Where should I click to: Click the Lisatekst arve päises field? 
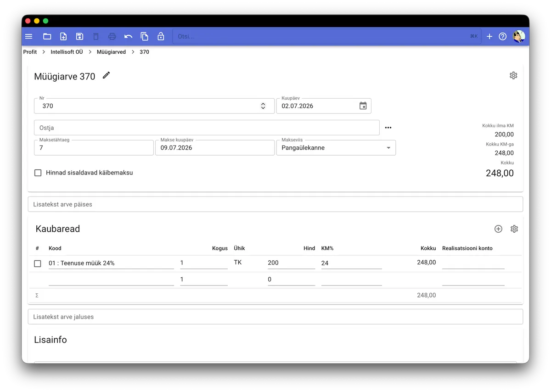point(275,204)
